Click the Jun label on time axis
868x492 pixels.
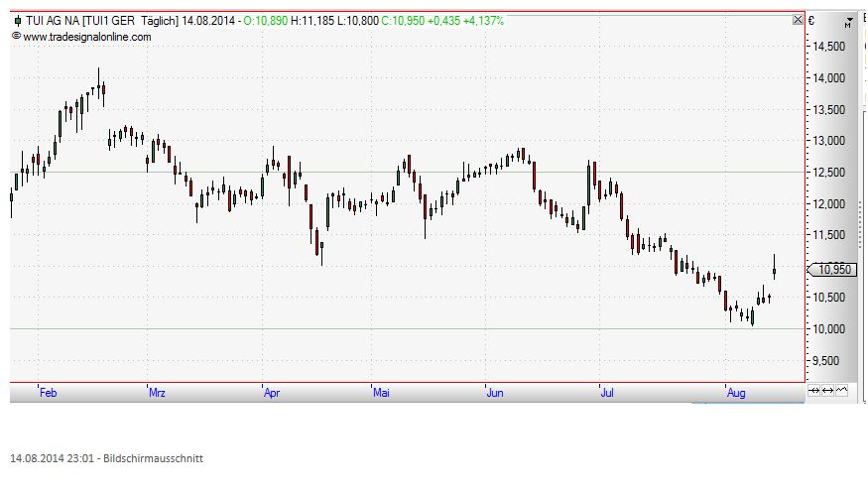(x=495, y=393)
